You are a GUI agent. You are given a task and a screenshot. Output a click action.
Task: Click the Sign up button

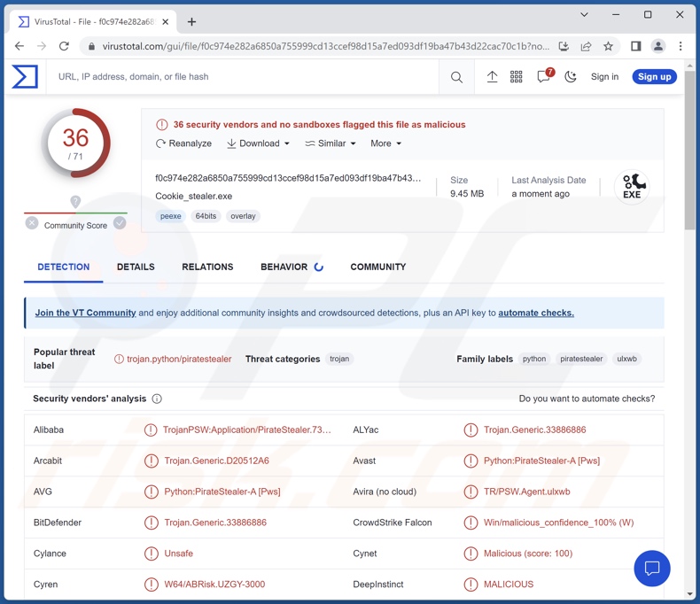[x=654, y=77]
